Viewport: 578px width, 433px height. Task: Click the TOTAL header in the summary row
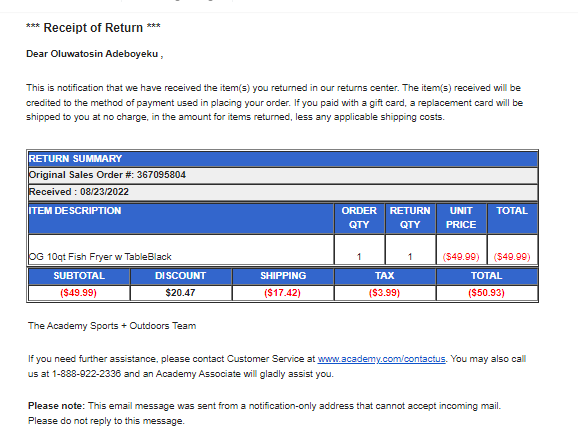coord(487,276)
